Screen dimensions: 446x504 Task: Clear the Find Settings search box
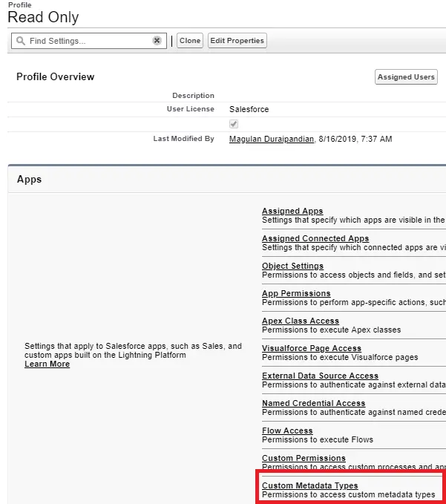[157, 41]
